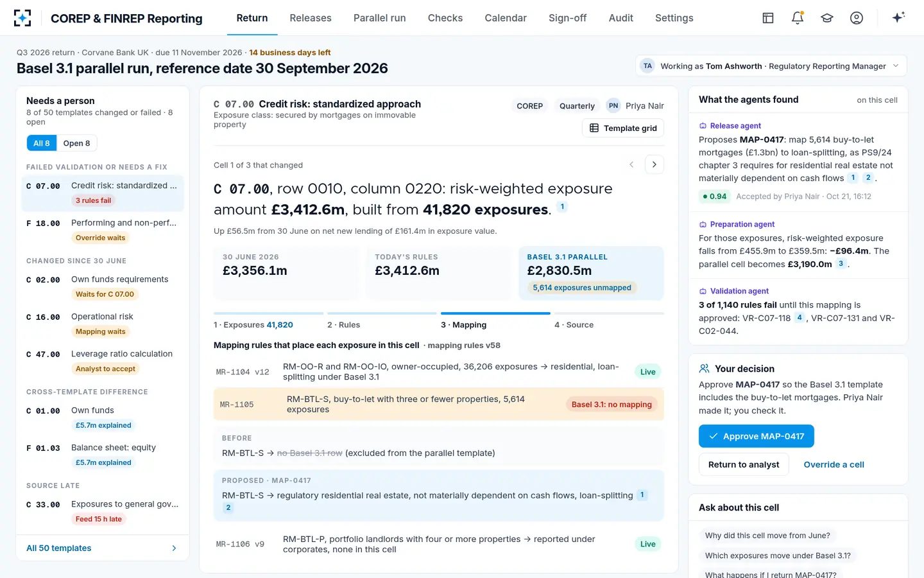The image size is (924, 578).
Task: Select C 02.00 Own funds requirements row
Action: 103,286
